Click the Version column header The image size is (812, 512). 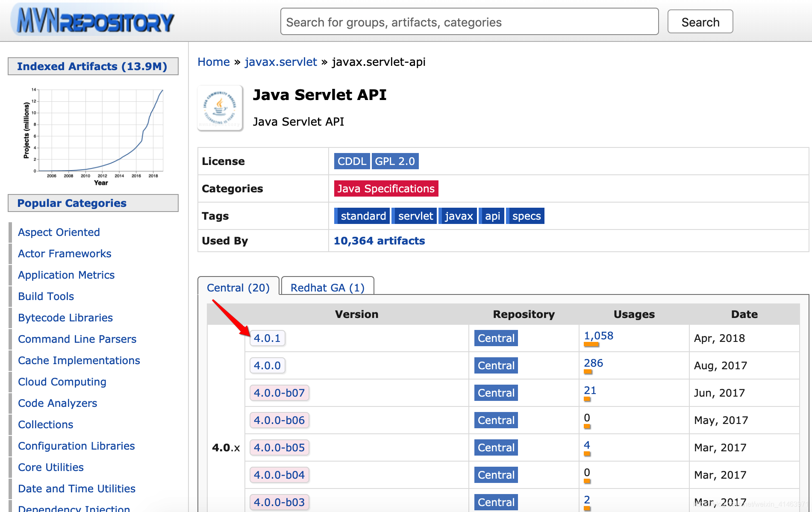(356, 314)
